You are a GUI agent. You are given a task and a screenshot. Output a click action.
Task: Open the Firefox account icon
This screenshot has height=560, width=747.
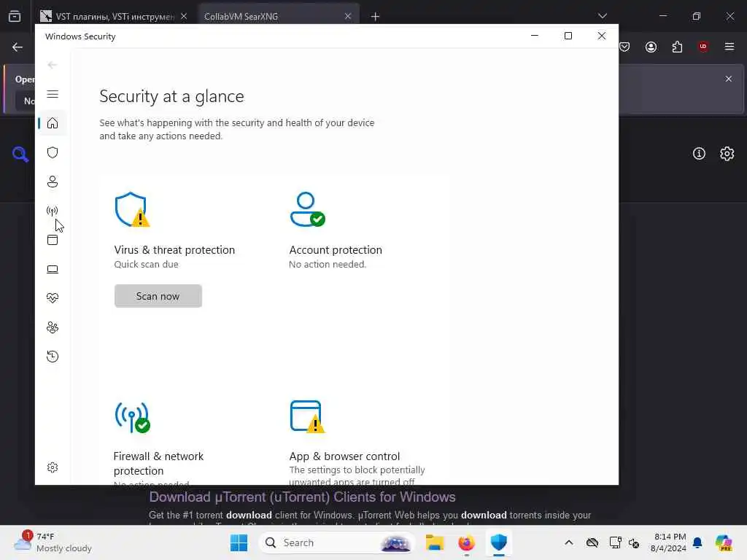point(651,47)
